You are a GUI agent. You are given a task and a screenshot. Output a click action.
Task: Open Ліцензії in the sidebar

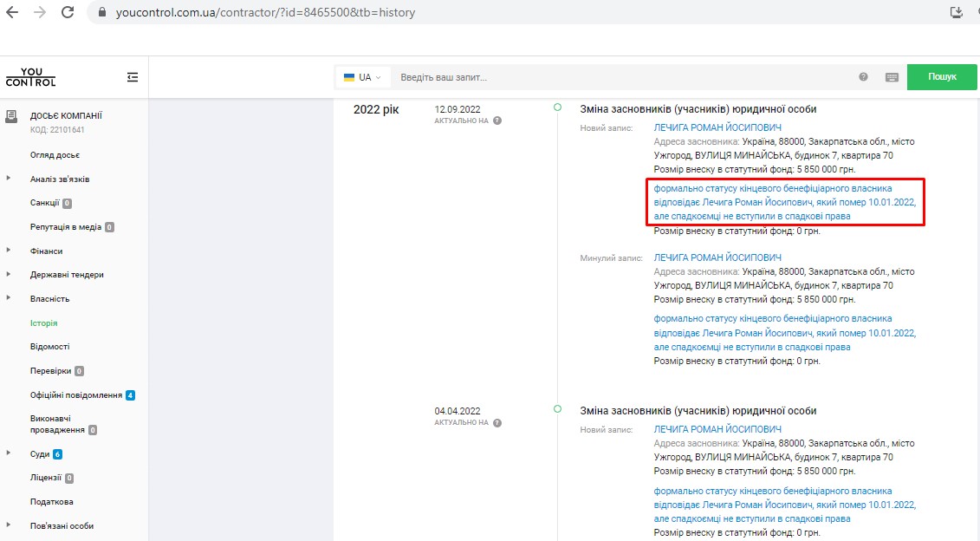click(x=46, y=478)
